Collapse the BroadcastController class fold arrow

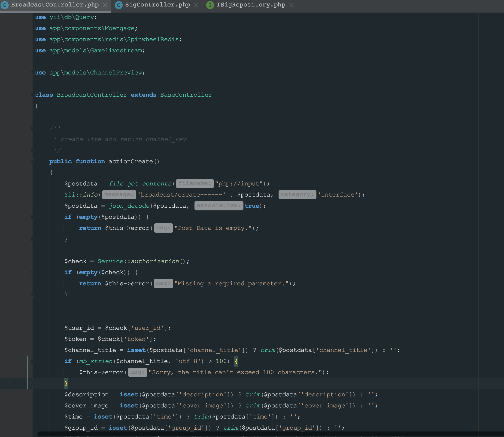coord(32,95)
